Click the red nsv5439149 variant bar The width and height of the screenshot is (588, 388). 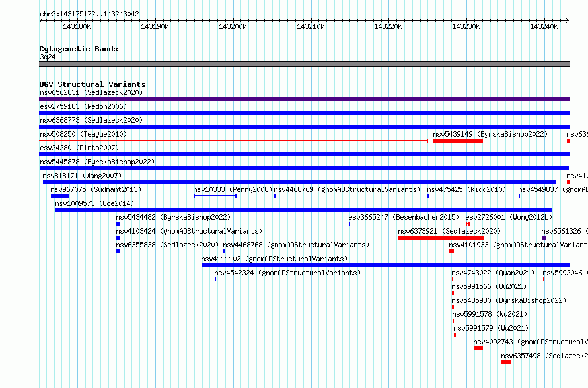pos(458,141)
